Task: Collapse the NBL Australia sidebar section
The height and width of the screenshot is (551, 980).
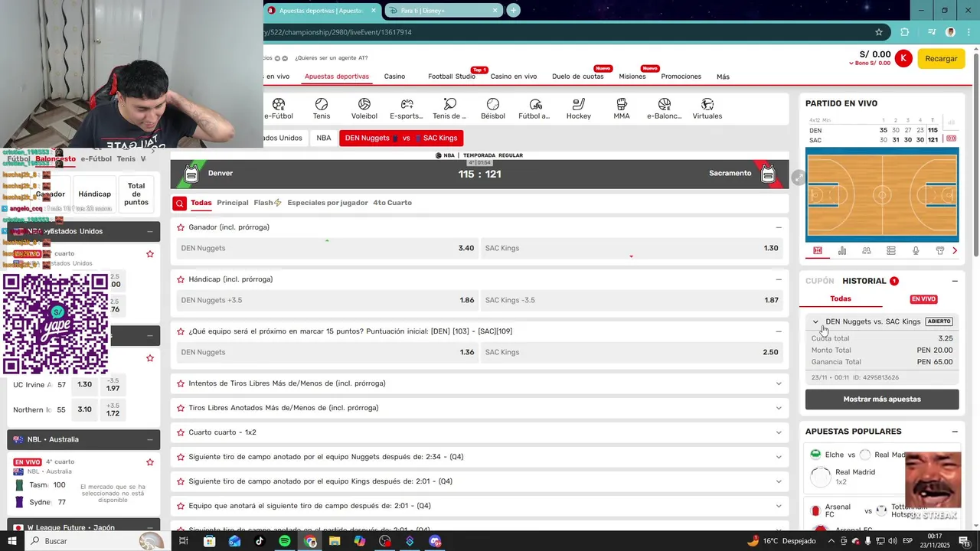Action: (150, 439)
